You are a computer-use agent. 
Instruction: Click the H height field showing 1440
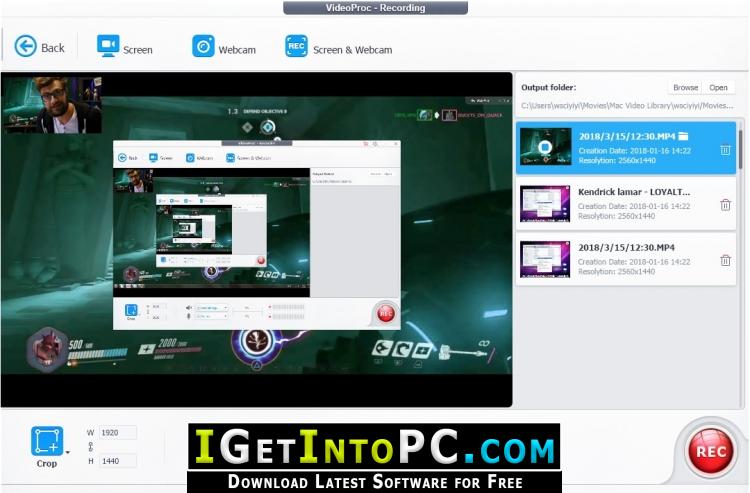(118, 461)
